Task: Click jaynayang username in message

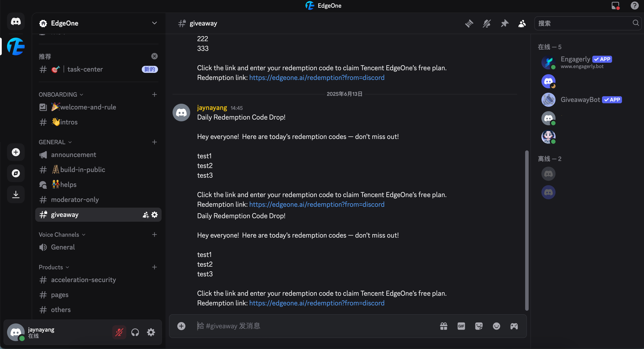Action: click(x=212, y=108)
